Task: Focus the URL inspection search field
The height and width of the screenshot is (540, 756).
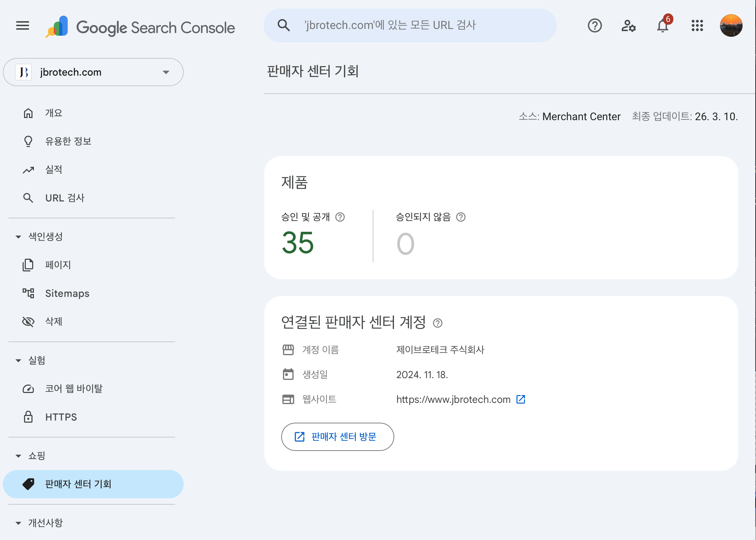Action: point(410,25)
